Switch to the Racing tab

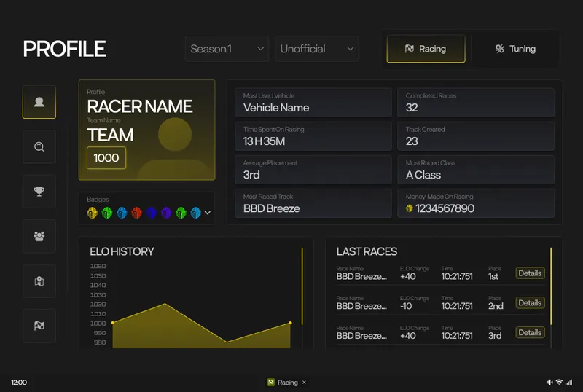(426, 49)
